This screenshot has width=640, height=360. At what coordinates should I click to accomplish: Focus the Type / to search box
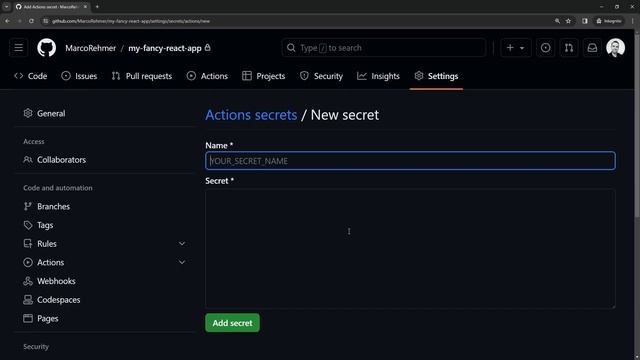pyautogui.click(x=384, y=48)
